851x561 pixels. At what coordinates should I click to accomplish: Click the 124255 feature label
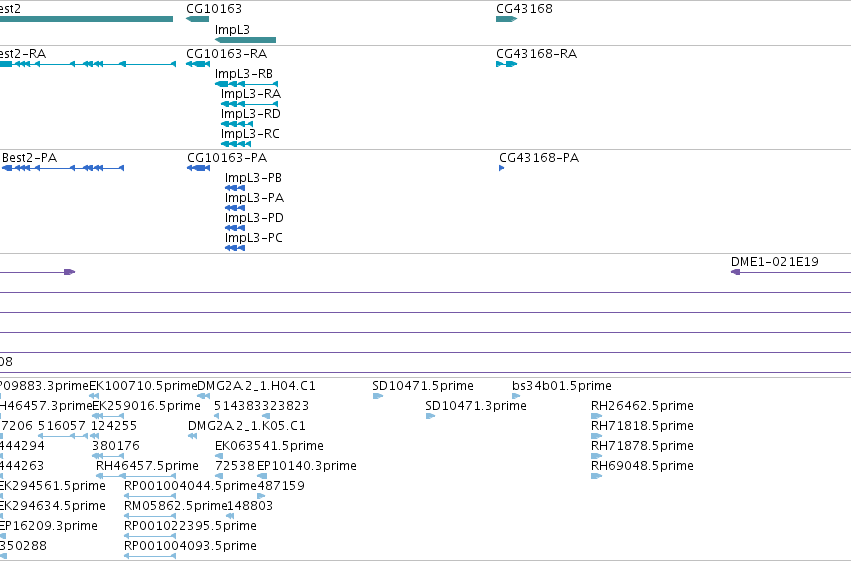tap(114, 426)
